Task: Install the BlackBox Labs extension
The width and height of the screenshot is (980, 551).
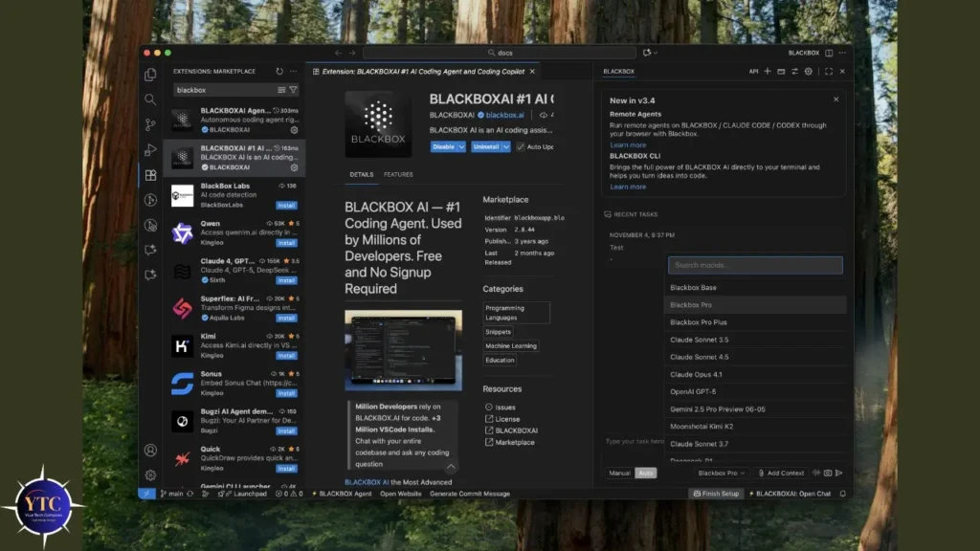Action: click(286, 205)
